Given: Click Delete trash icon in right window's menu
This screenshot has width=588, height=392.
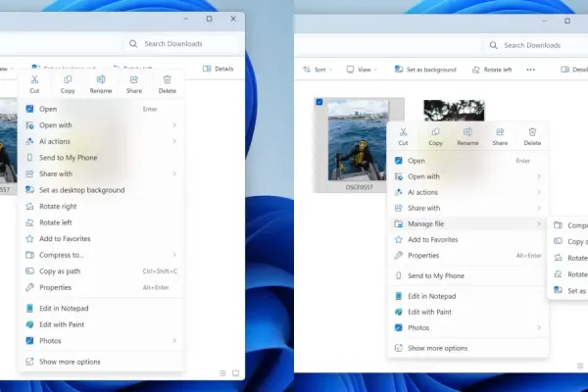Looking at the screenshot, I should [532, 132].
